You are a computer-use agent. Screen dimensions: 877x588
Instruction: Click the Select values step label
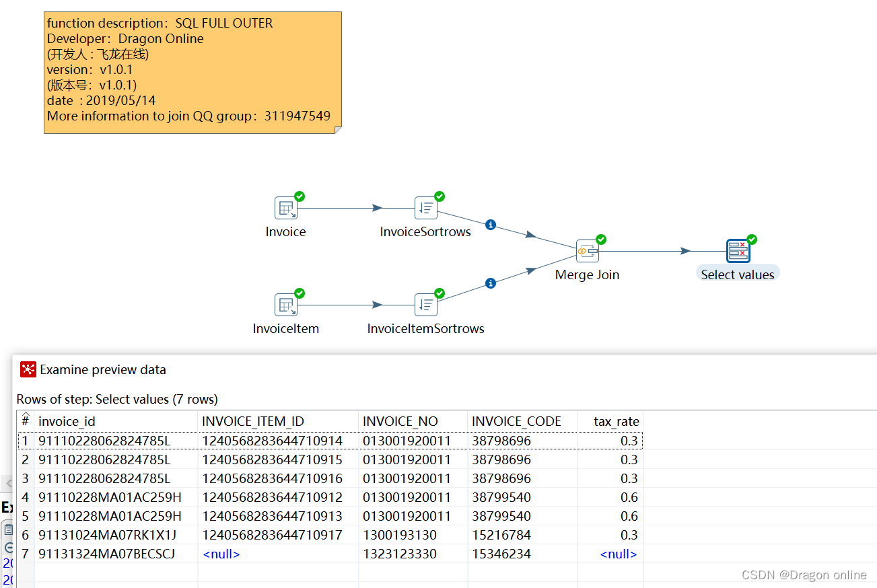[x=738, y=274]
